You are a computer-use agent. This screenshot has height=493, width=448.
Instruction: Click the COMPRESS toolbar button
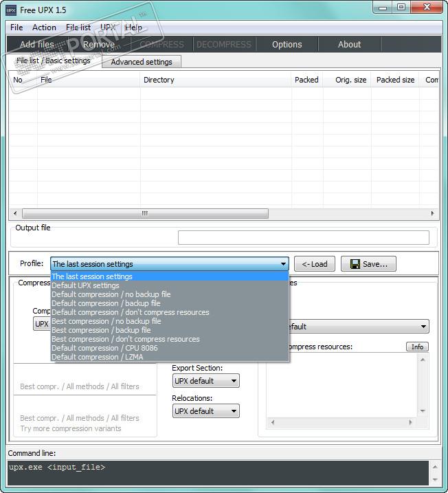coord(161,44)
